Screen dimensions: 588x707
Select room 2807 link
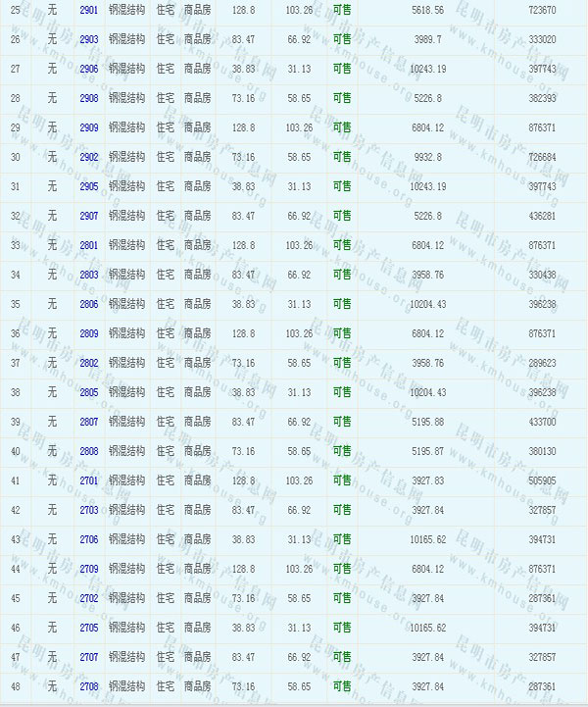pos(89,422)
